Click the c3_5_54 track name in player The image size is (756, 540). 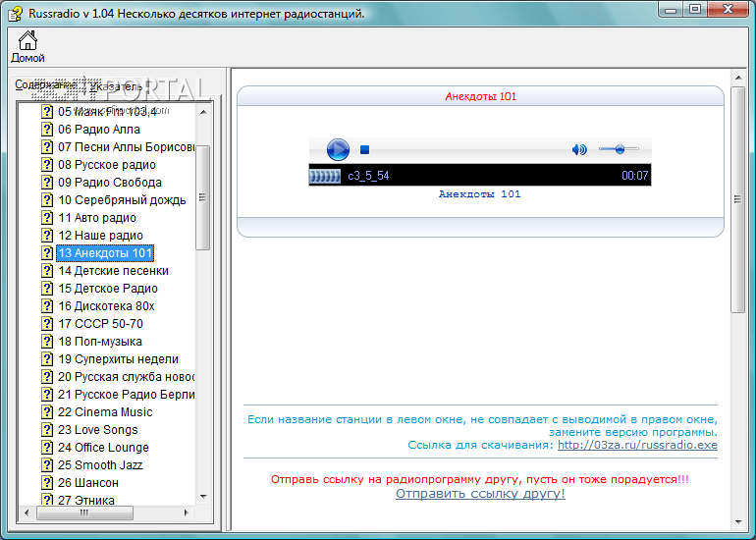(x=368, y=176)
